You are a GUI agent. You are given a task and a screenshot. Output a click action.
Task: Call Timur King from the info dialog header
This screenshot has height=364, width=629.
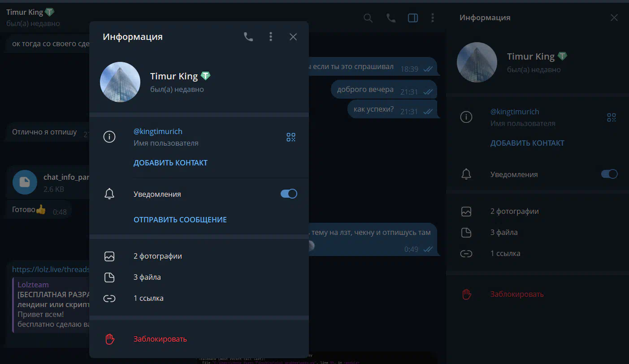coord(248,37)
